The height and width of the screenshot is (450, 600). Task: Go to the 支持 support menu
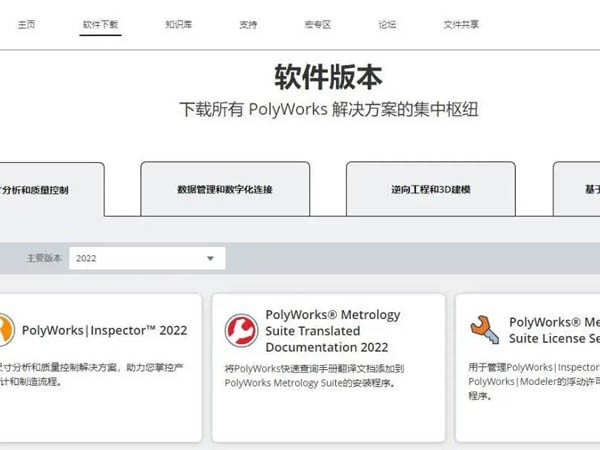point(248,24)
